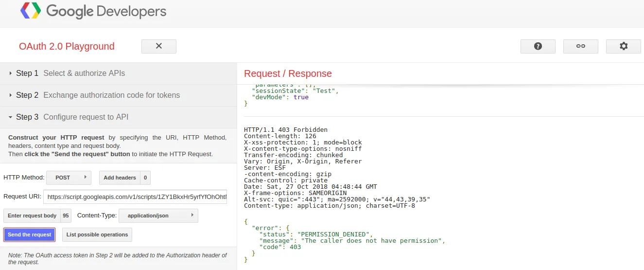Click the Add headers button
Viewport: 644px width, 270px height.
click(120, 178)
